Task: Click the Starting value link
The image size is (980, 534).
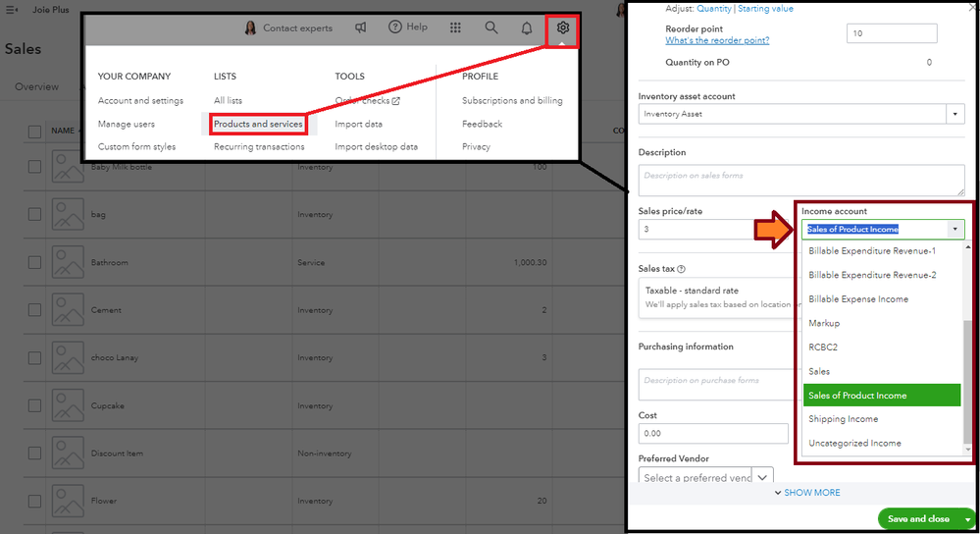Action: [765, 9]
